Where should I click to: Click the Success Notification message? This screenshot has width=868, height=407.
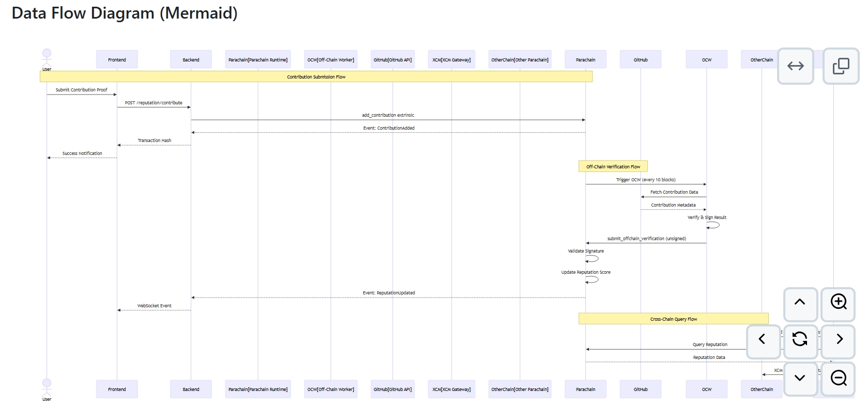point(82,153)
